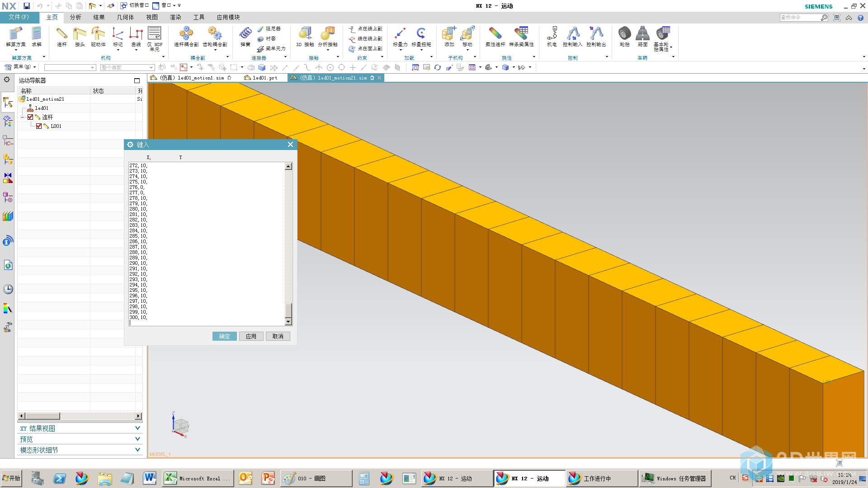Select the 弹簧 (Spring) connector tool

tap(245, 36)
